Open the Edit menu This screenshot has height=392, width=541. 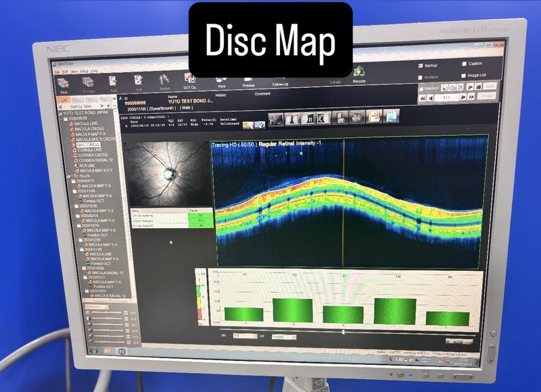click(x=65, y=72)
